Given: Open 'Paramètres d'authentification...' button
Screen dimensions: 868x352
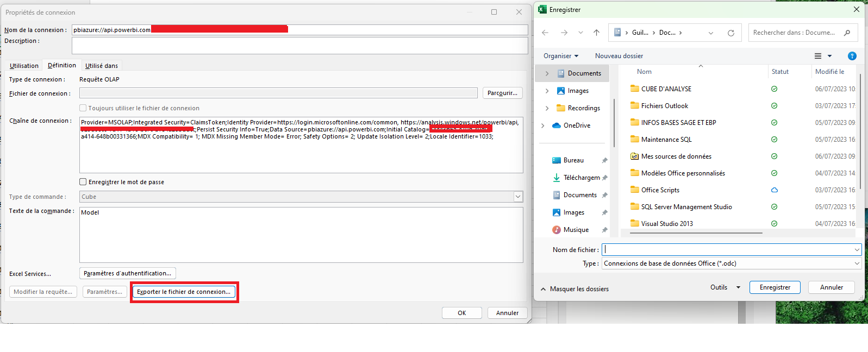Looking at the screenshot, I should coord(128,273).
